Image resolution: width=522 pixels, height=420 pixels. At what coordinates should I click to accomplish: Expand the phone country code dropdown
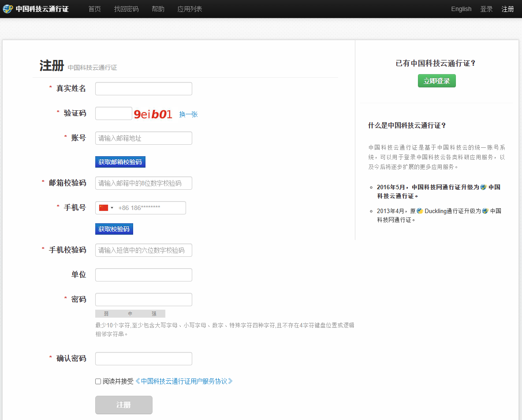(x=112, y=208)
